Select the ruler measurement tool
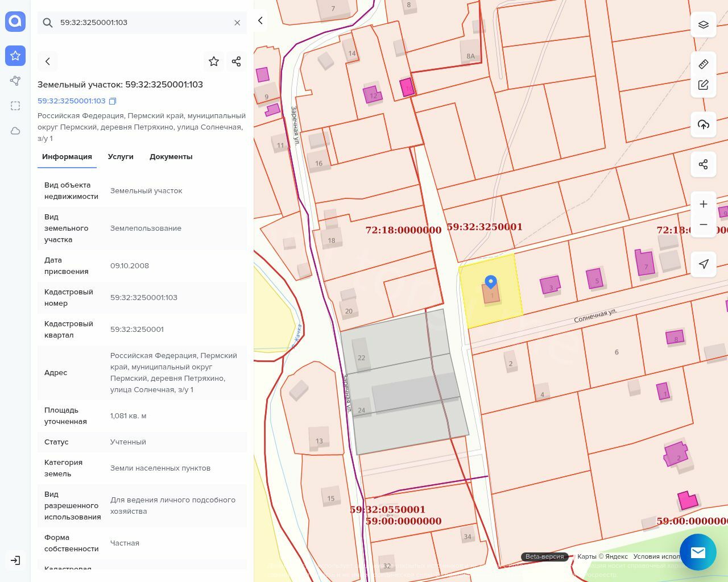 (704, 64)
